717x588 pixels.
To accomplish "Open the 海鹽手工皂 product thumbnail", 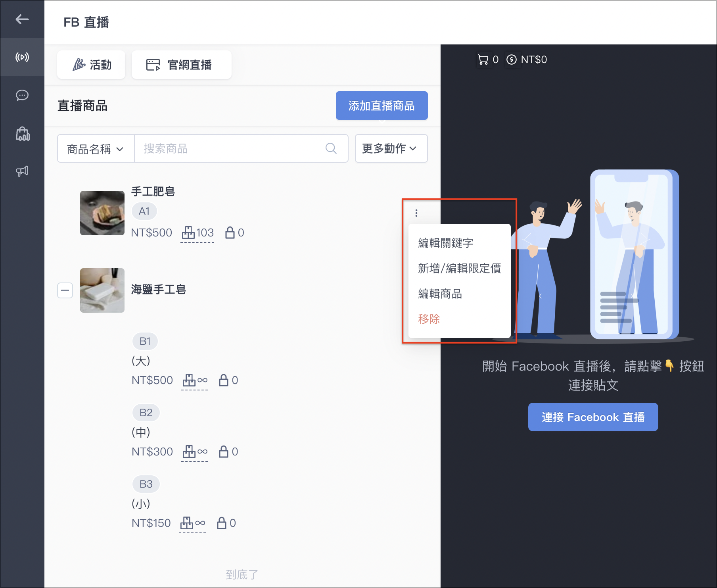I will 102,290.
